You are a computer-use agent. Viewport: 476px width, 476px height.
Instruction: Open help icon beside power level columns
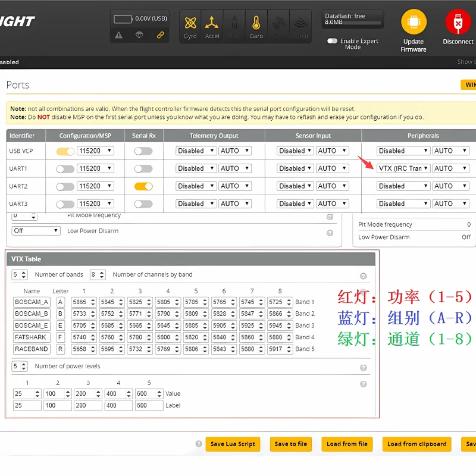(363, 384)
